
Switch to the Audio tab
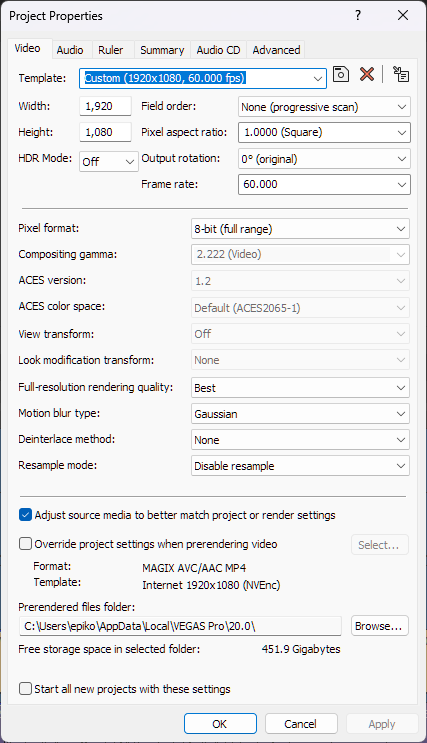point(70,50)
